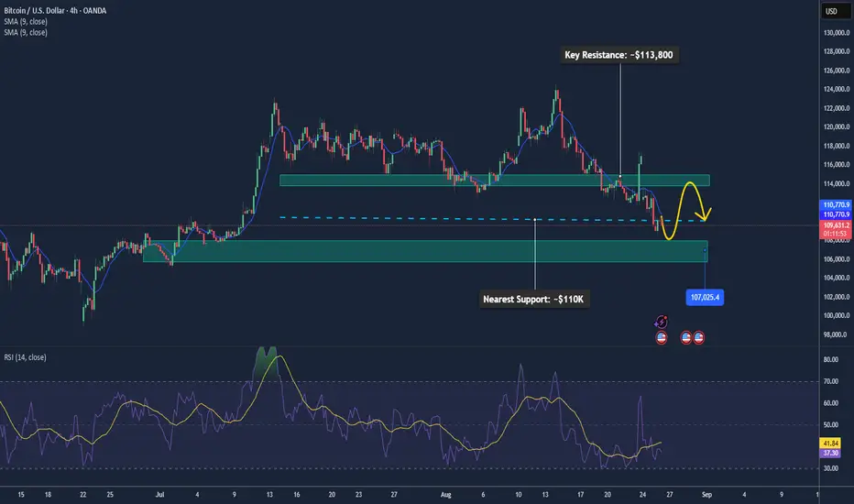Click the 30.00 RSI axis label

(830, 468)
